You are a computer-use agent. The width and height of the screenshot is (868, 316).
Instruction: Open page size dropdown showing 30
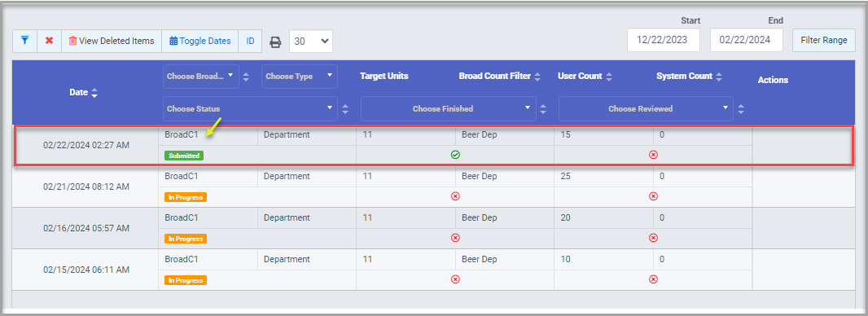point(310,42)
